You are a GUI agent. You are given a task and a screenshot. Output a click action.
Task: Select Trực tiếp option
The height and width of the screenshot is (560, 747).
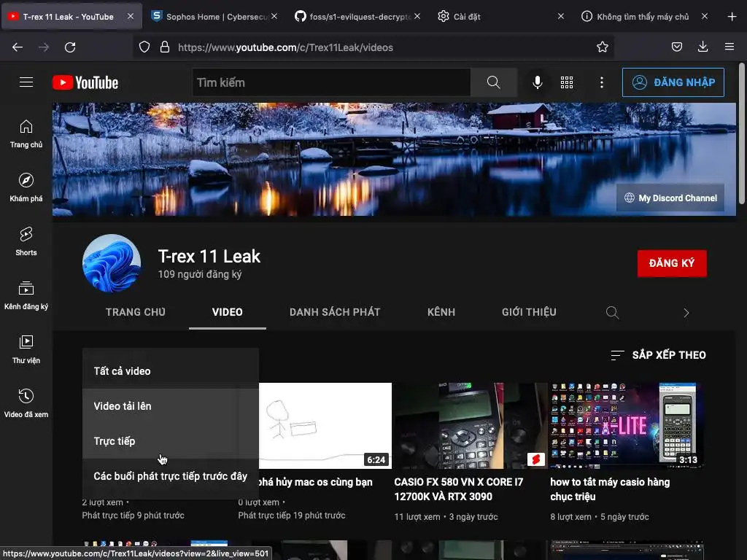[171, 441]
